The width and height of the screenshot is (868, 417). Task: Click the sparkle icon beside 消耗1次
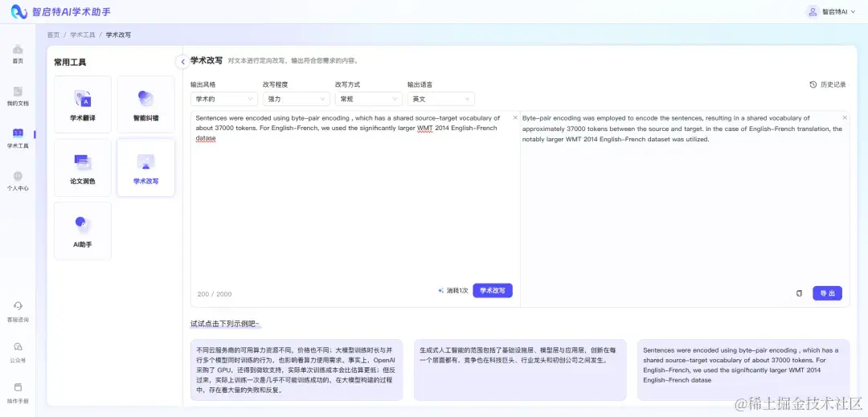440,290
